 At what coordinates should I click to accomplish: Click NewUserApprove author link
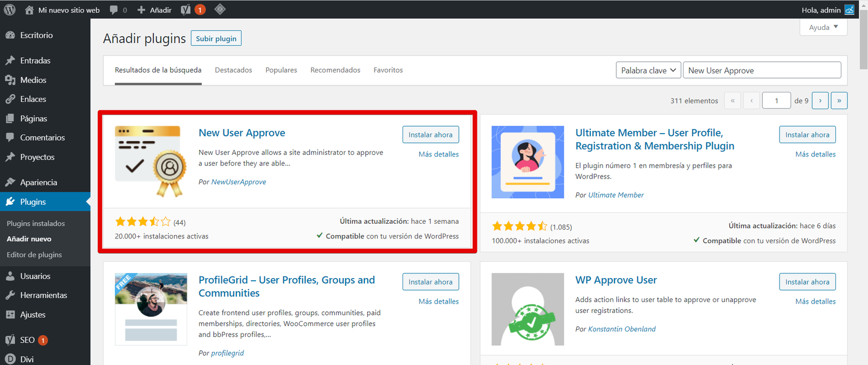239,182
